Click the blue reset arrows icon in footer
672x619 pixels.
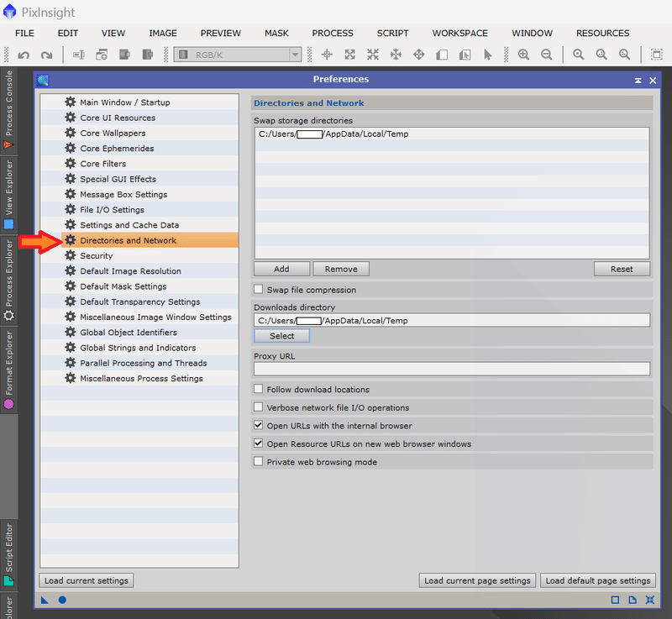[x=650, y=600]
